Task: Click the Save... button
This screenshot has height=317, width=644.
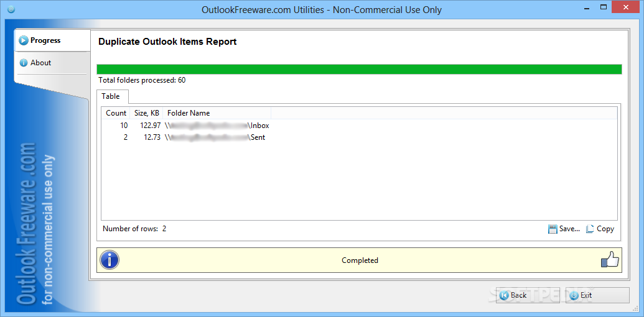Action: click(x=564, y=229)
